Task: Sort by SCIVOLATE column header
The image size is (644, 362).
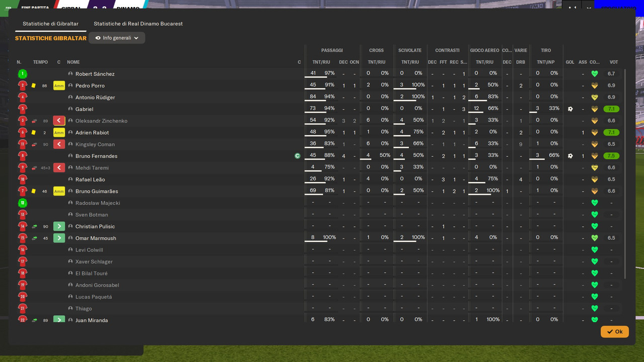Action: [410, 50]
